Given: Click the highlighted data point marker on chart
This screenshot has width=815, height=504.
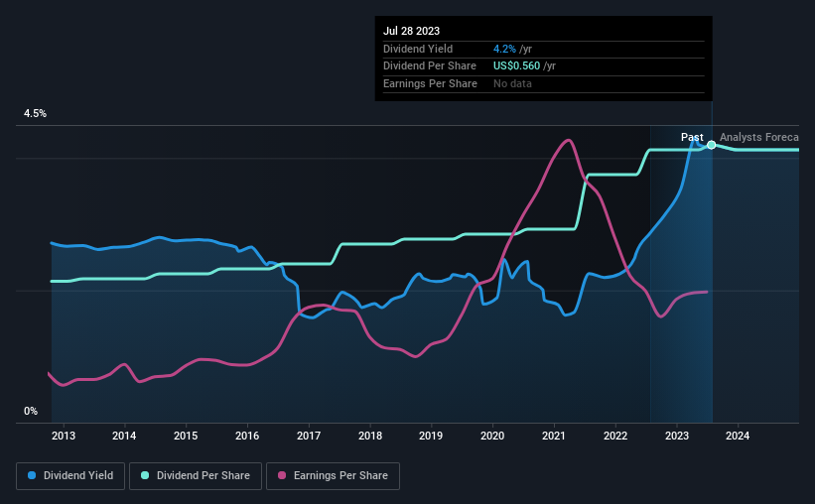Looking at the screenshot, I should [x=712, y=145].
